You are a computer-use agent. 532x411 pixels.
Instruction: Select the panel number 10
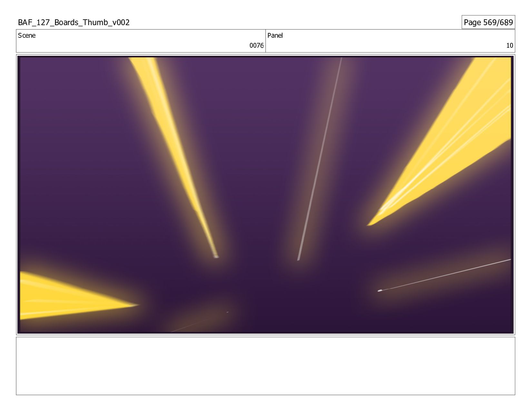[509, 45]
